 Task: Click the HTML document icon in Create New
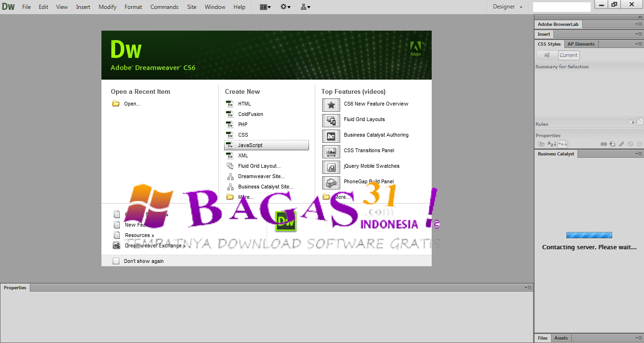tap(230, 104)
